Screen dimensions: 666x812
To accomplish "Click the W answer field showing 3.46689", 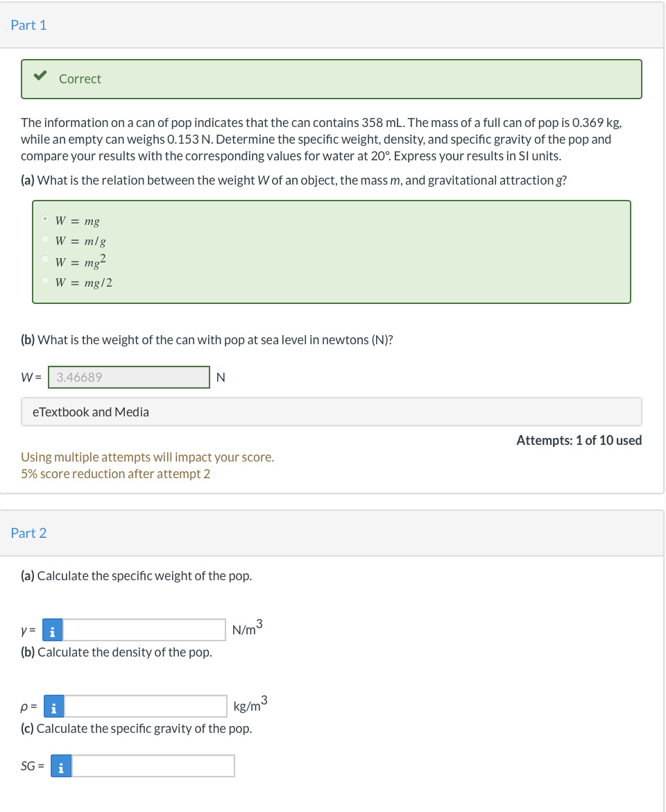I will coord(128,377).
